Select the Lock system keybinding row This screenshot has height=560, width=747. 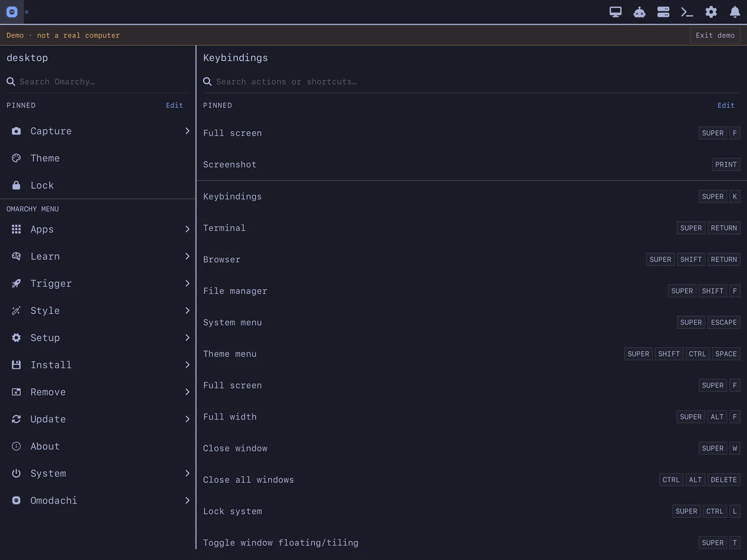click(472, 511)
